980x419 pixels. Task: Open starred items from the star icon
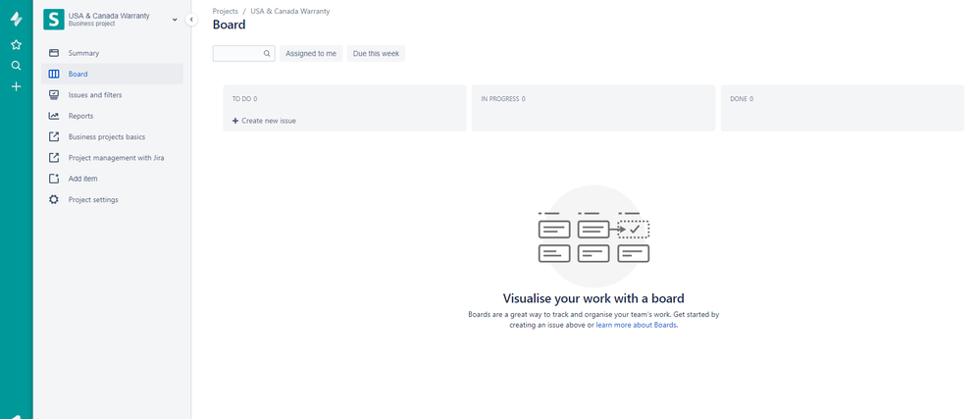(x=17, y=44)
